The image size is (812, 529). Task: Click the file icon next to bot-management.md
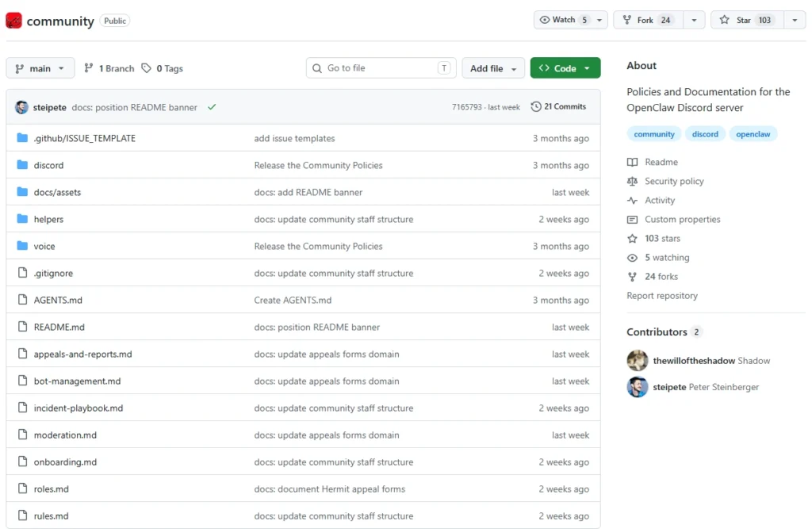(x=22, y=381)
